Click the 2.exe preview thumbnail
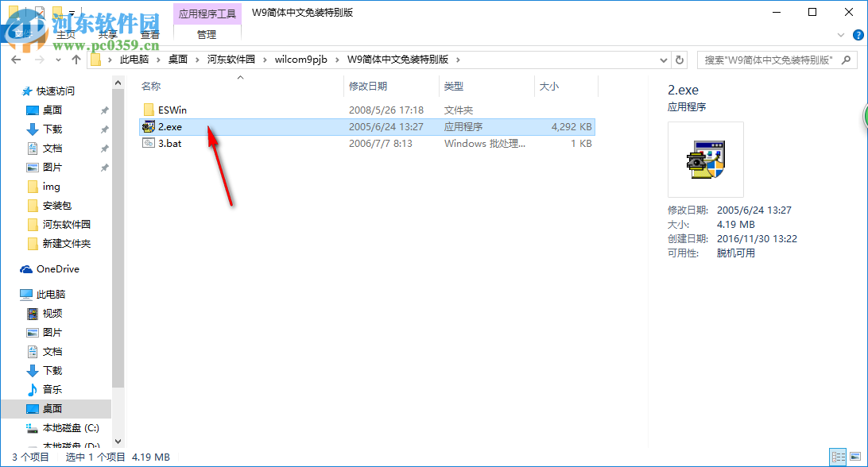 click(x=704, y=159)
